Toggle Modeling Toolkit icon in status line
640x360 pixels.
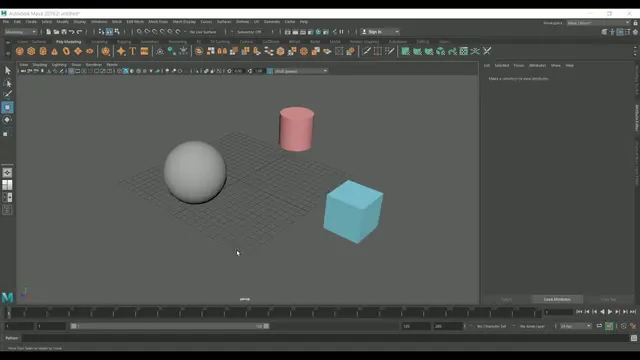click(x=604, y=32)
